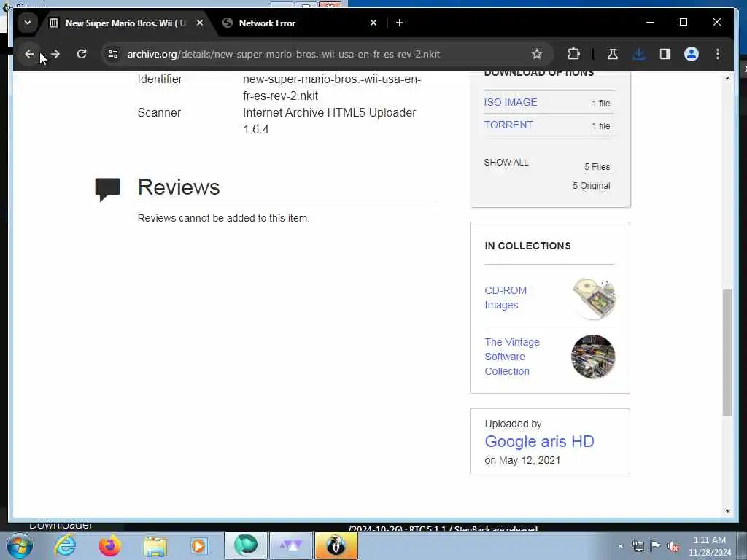
Task: Reload the archive.org page
Action: click(x=82, y=54)
